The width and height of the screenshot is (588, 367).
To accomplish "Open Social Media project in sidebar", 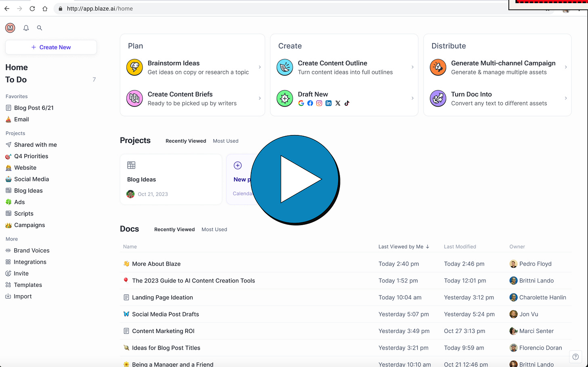I will point(27,179).
